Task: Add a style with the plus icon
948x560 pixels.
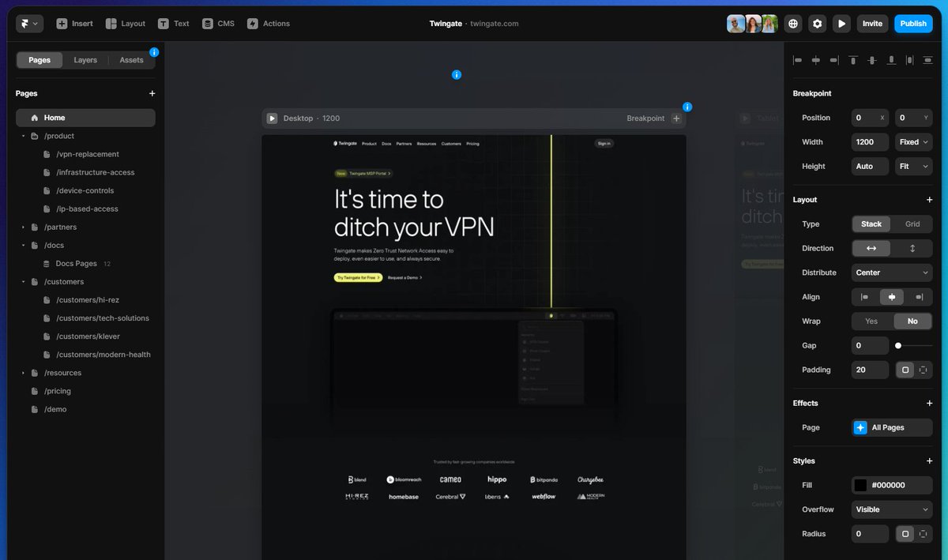Action: click(x=929, y=460)
